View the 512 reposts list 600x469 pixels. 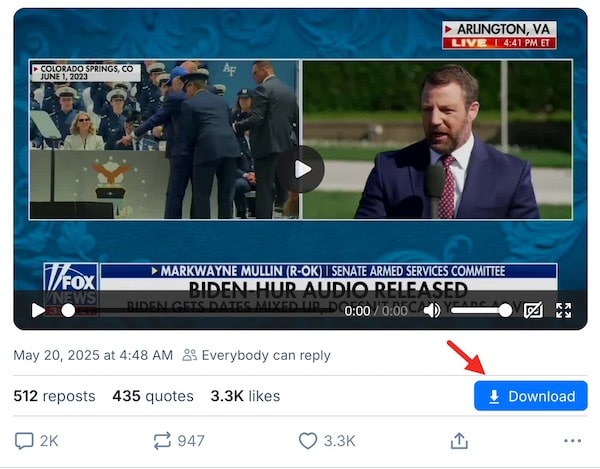[54, 396]
